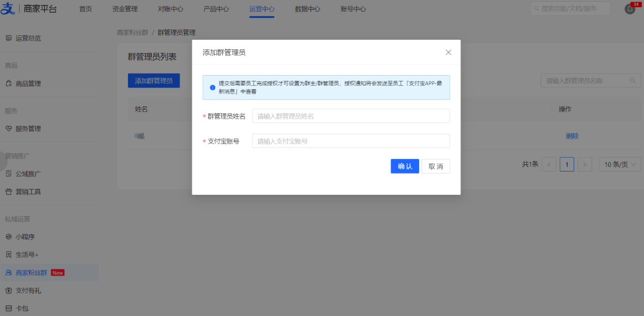Go to next page arrow
Image resolution: width=644 pixels, height=316 pixels.
tap(585, 164)
